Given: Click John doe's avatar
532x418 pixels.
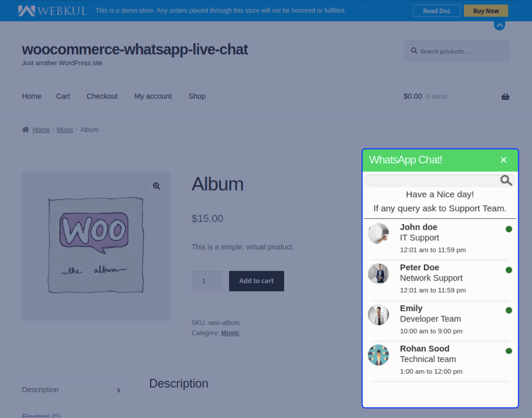Looking at the screenshot, I should pyautogui.click(x=378, y=233).
